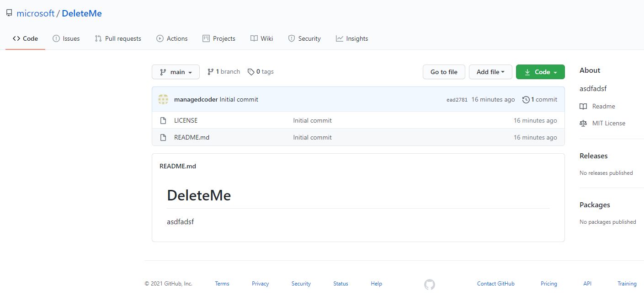This screenshot has height=302, width=644.
Task: Open the Wiki tab
Action: click(x=262, y=38)
